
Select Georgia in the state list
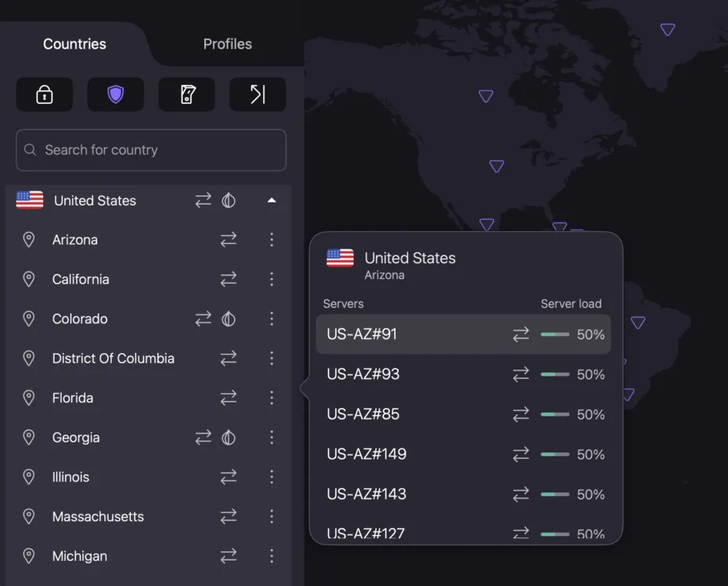76,438
